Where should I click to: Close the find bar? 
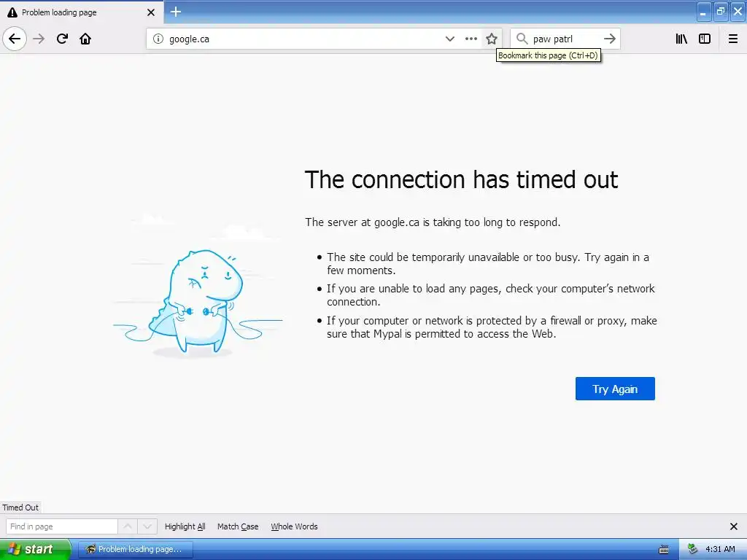point(734,526)
